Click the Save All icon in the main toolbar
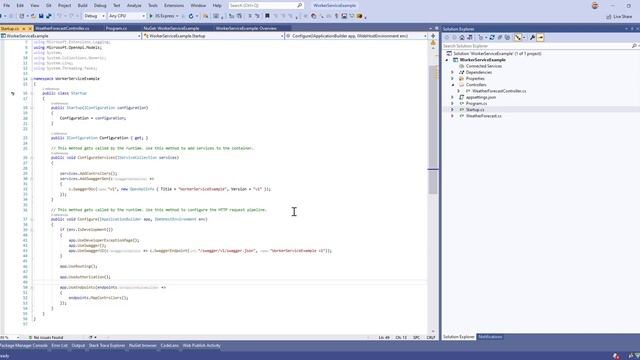 pos(49,16)
